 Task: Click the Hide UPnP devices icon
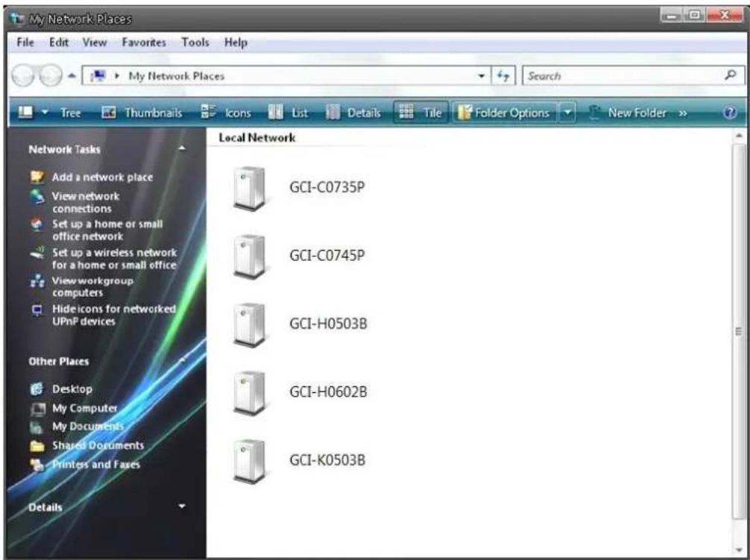[x=37, y=310]
